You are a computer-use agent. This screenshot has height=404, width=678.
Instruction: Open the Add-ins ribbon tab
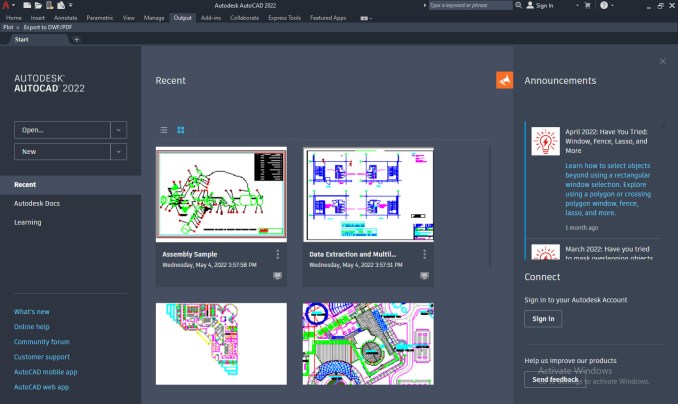[211, 18]
